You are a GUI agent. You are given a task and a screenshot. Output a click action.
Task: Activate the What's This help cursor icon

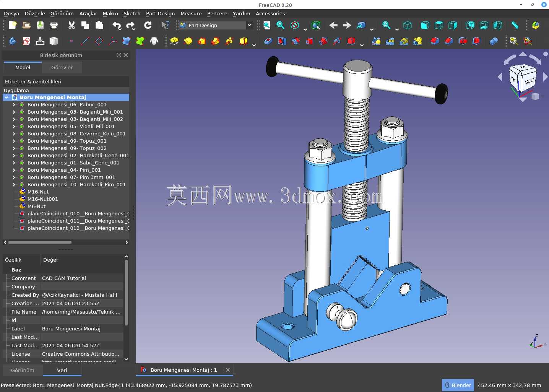pos(165,25)
